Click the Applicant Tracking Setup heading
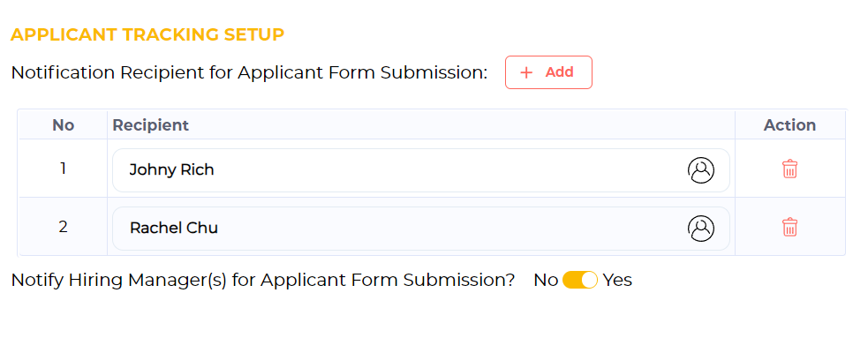Image resolution: width=868 pixels, height=338 pixels. click(147, 34)
